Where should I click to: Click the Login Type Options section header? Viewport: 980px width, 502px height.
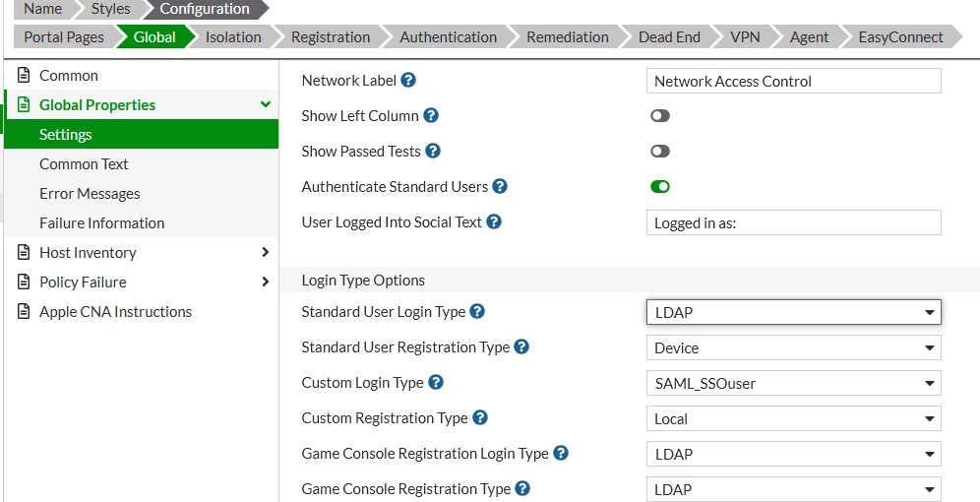tap(630, 281)
